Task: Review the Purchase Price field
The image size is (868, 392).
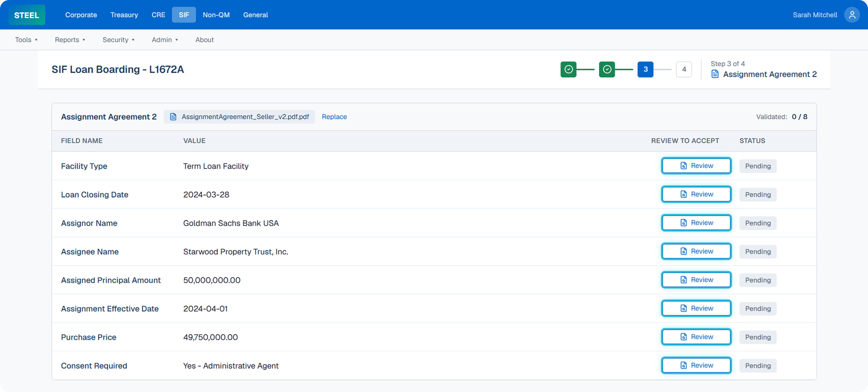Action: (696, 337)
